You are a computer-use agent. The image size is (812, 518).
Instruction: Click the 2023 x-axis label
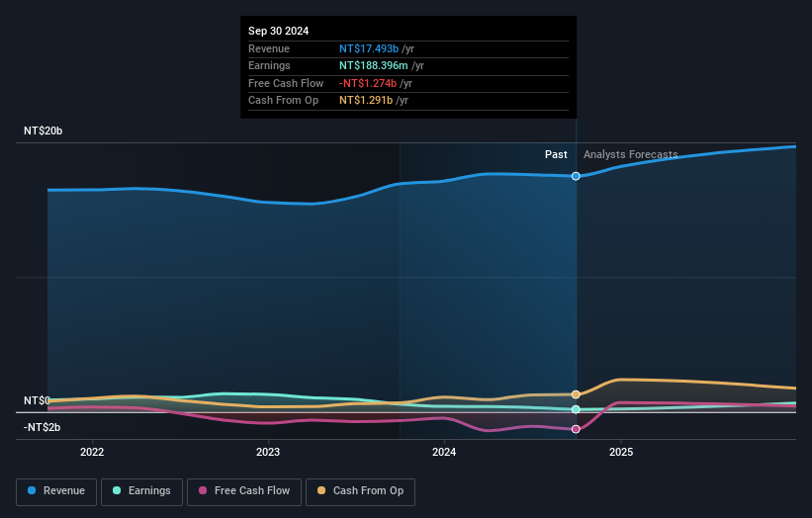[x=268, y=453]
